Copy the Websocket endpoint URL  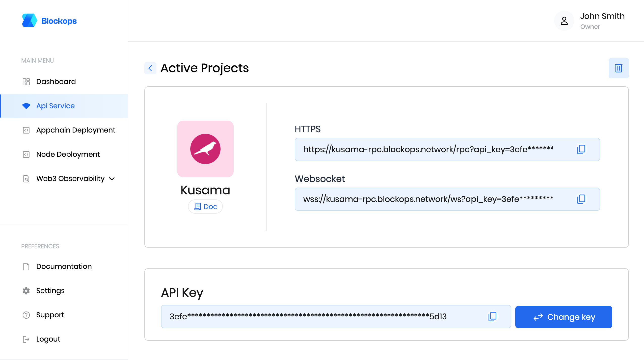[581, 199]
